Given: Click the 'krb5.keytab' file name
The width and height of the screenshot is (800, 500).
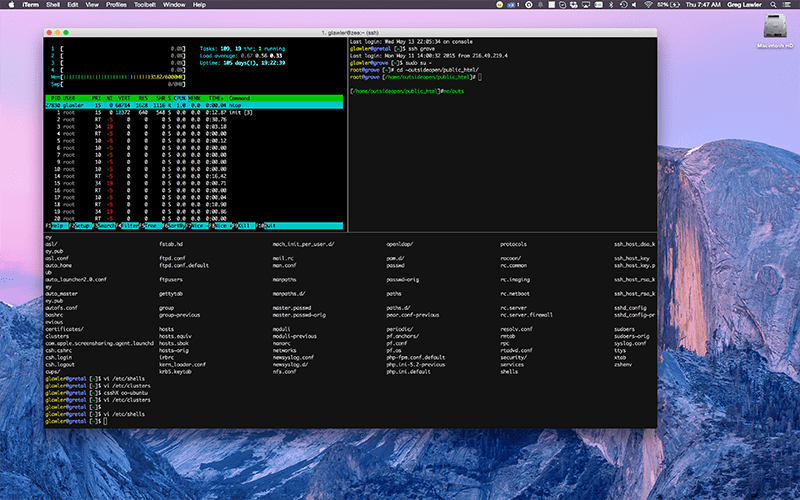Looking at the screenshot, I should click(x=175, y=372).
